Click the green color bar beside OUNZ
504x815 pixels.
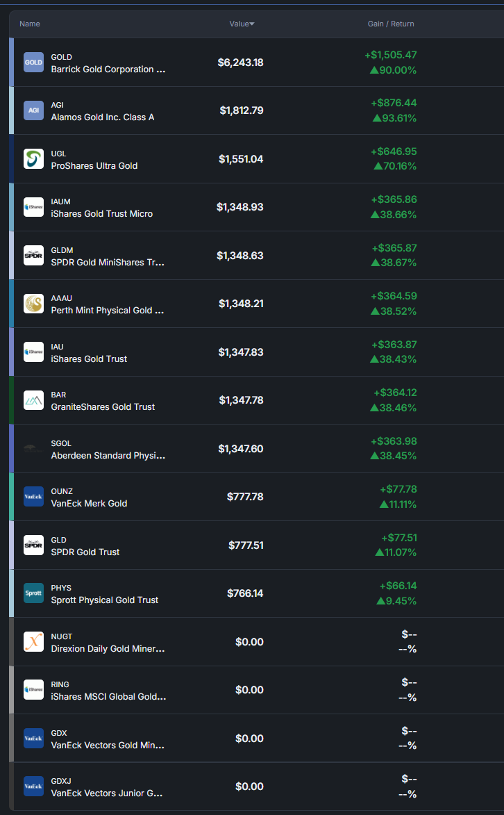(11, 497)
